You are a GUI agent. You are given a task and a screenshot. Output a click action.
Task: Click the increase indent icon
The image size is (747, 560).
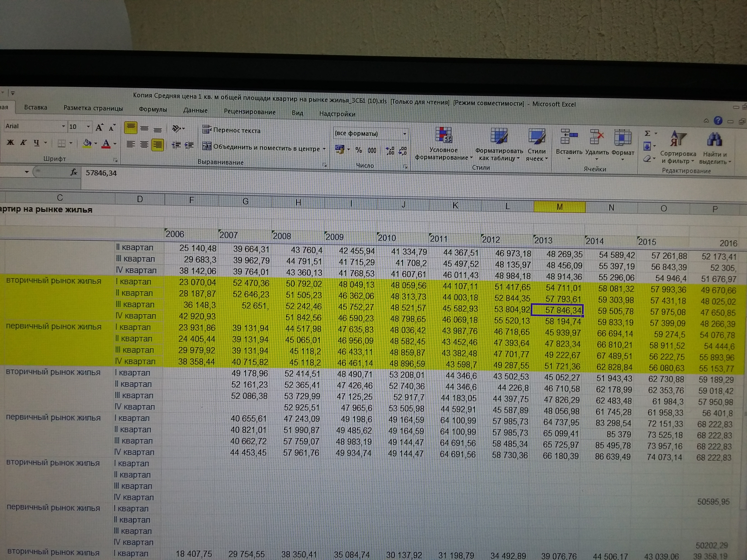(189, 145)
